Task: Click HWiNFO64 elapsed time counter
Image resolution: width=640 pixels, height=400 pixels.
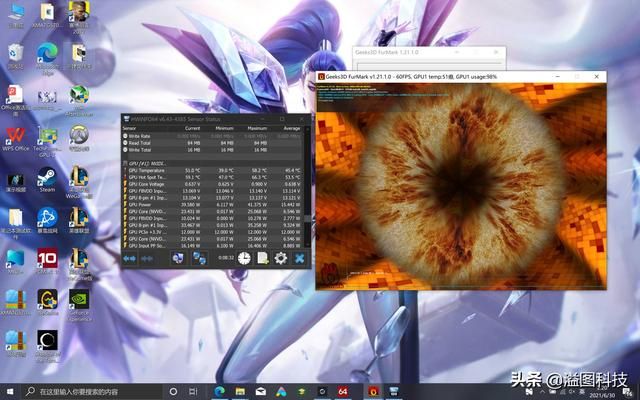Action: click(226, 258)
